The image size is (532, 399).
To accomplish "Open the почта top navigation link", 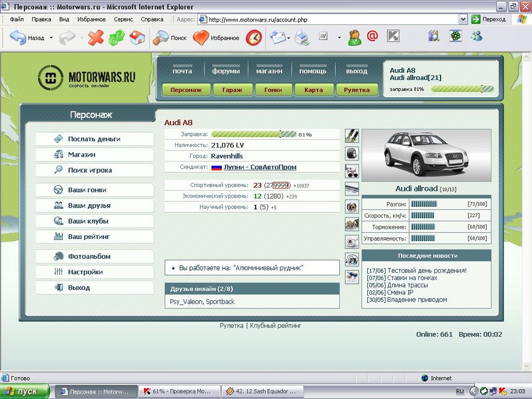I will [x=182, y=71].
